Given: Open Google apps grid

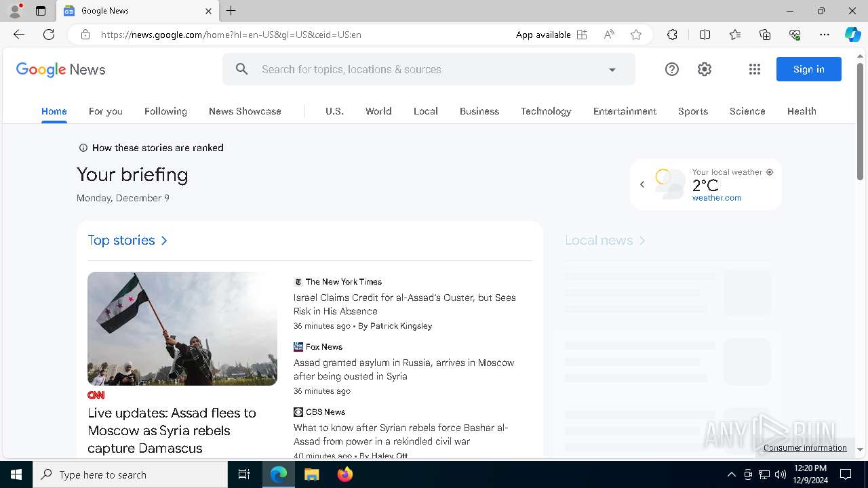Looking at the screenshot, I should click(755, 69).
